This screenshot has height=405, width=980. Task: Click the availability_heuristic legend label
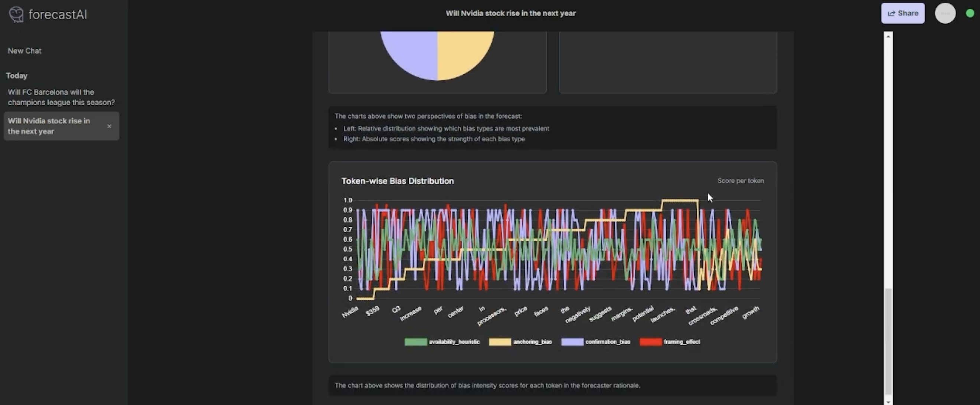tap(454, 342)
